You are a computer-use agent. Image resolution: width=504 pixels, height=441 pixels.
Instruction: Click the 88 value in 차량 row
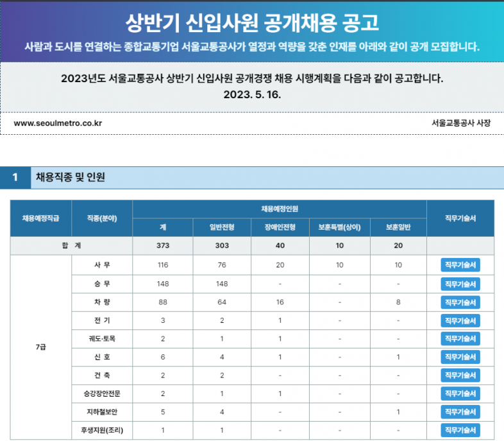coord(163,302)
